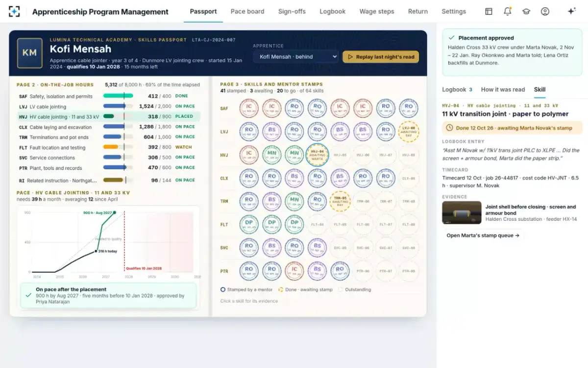Click the 900 h - Aug 2027 chart point
The image size is (588, 368).
114,212
